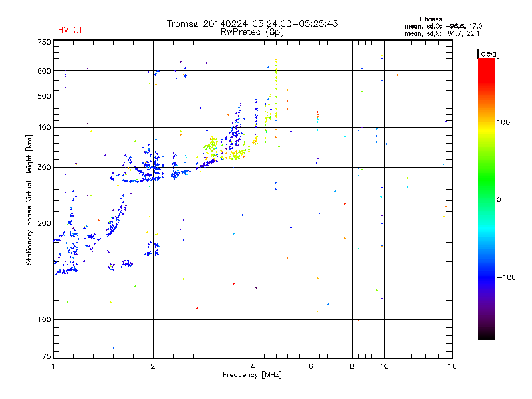Select the Tromsø date and time title

point(252,23)
